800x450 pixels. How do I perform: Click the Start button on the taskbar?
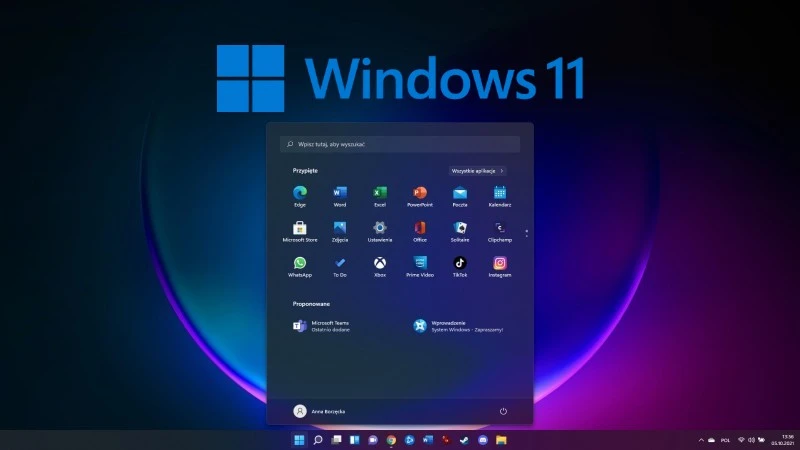[x=299, y=440]
